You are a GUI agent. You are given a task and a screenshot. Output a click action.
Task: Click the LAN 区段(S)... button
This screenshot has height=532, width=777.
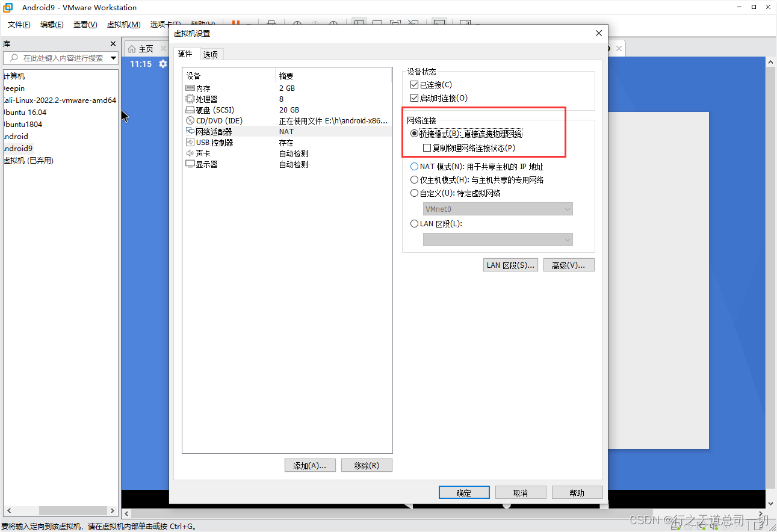[x=510, y=265]
